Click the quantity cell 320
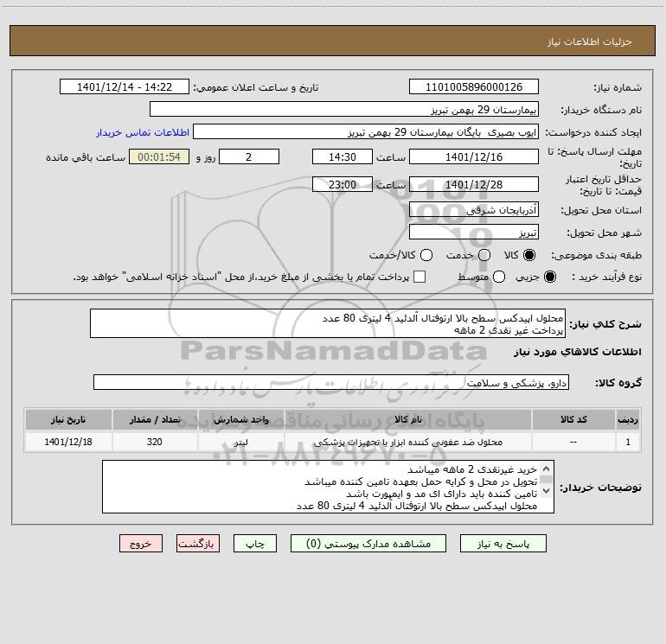 pyautogui.click(x=155, y=442)
